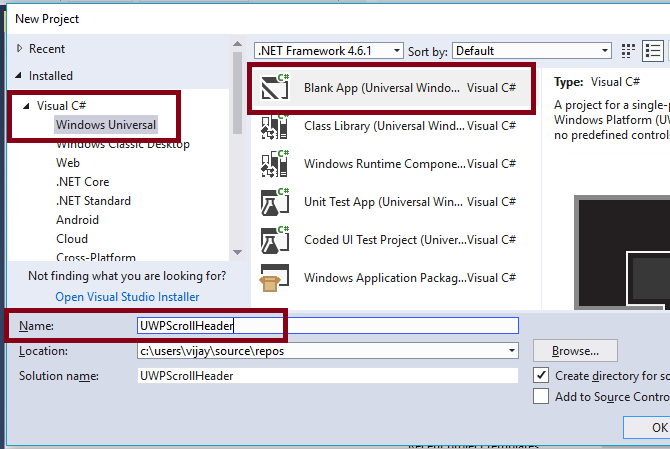The width and height of the screenshot is (670, 449).
Task: Open the Sort by Default dropdown
Action: (532, 51)
